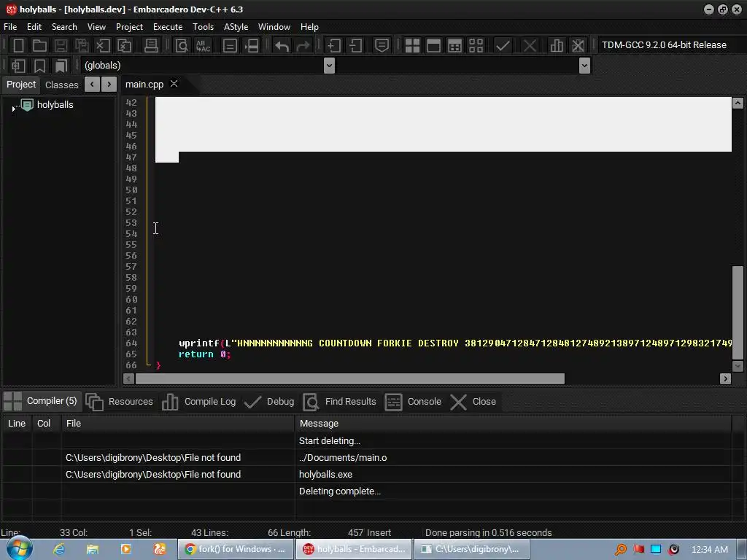Expand the holyballs project tree node

[13, 109]
